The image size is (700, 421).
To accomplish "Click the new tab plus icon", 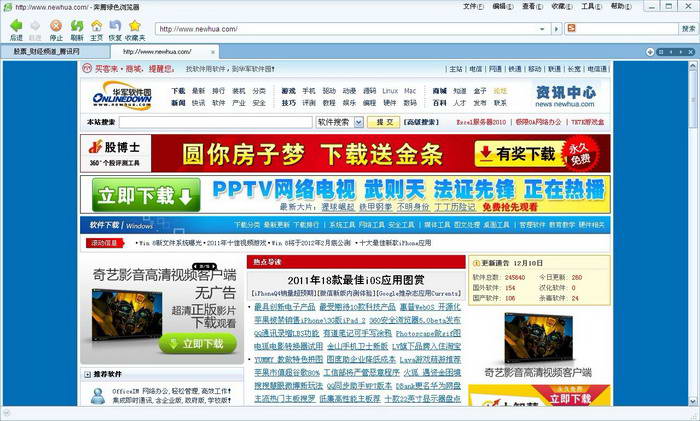I will (650, 52).
